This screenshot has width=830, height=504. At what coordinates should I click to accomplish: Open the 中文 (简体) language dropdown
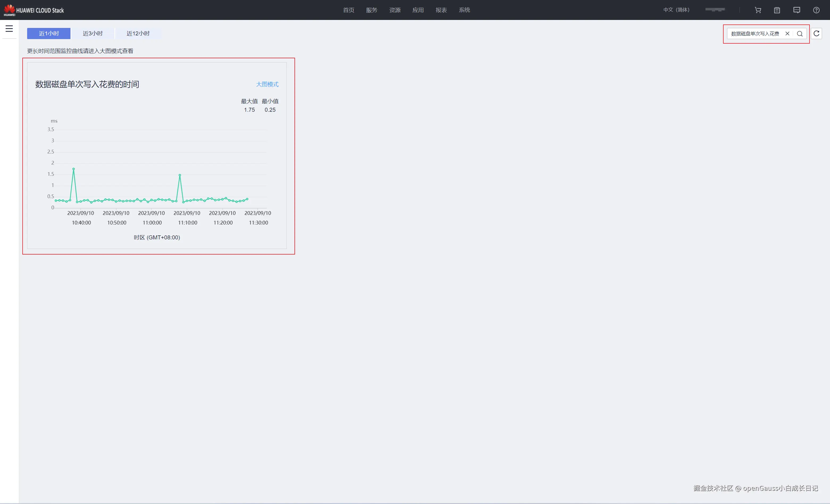(677, 10)
